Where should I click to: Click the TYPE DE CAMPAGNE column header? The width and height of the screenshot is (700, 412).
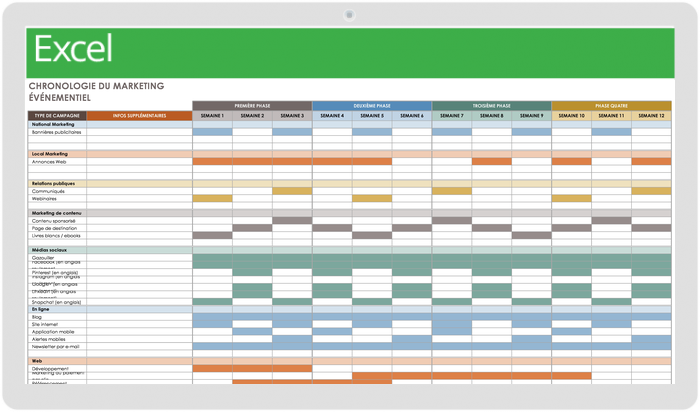pos(56,115)
